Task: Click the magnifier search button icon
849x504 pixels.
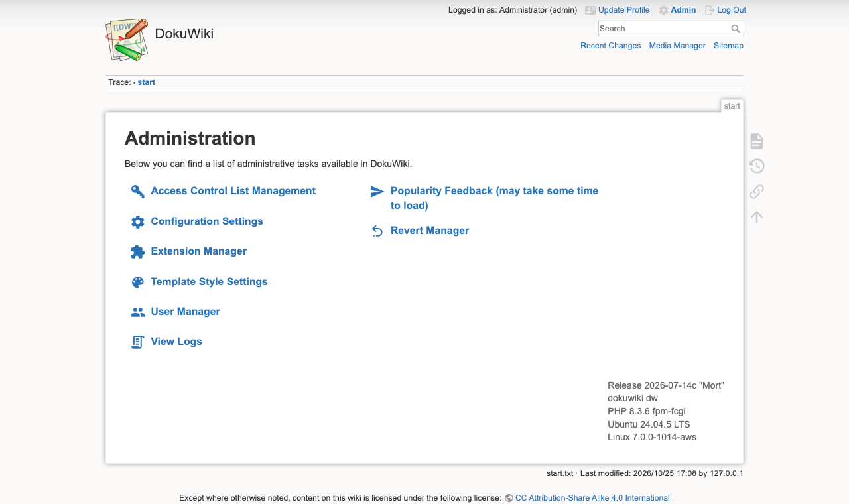Action: pos(736,29)
